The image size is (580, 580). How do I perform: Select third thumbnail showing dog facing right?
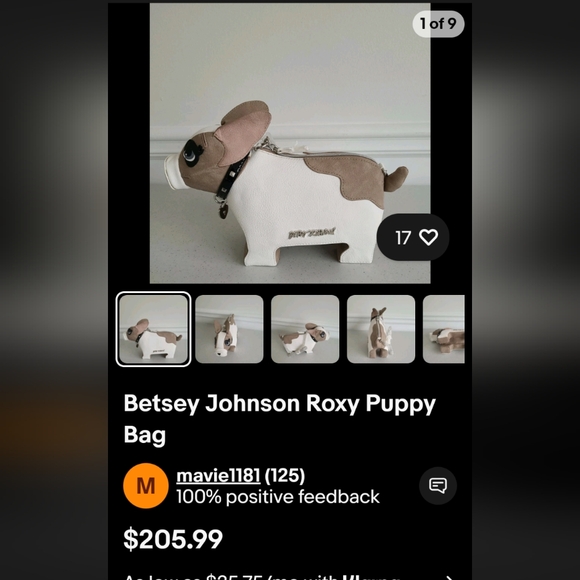[305, 329]
